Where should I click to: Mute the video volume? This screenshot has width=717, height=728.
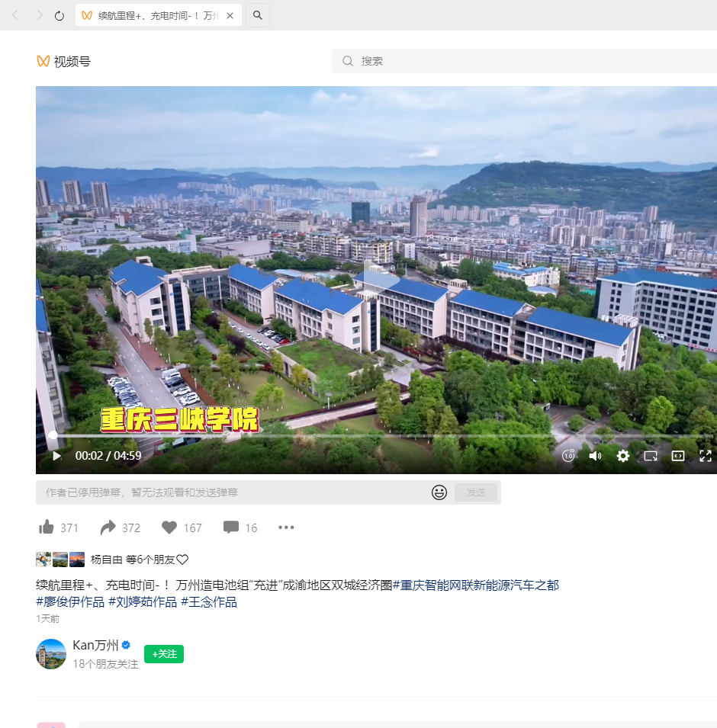[x=595, y=456]
